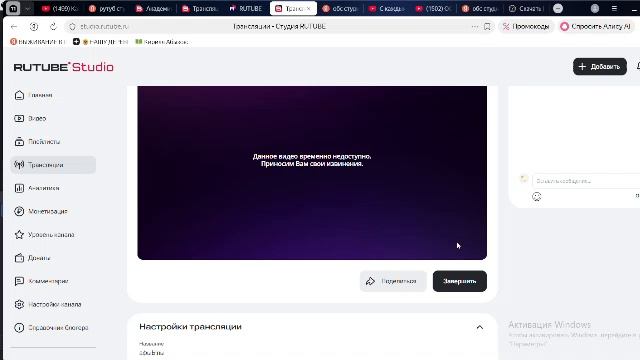Go back with browser back arrow

click(x=14, y=27)
